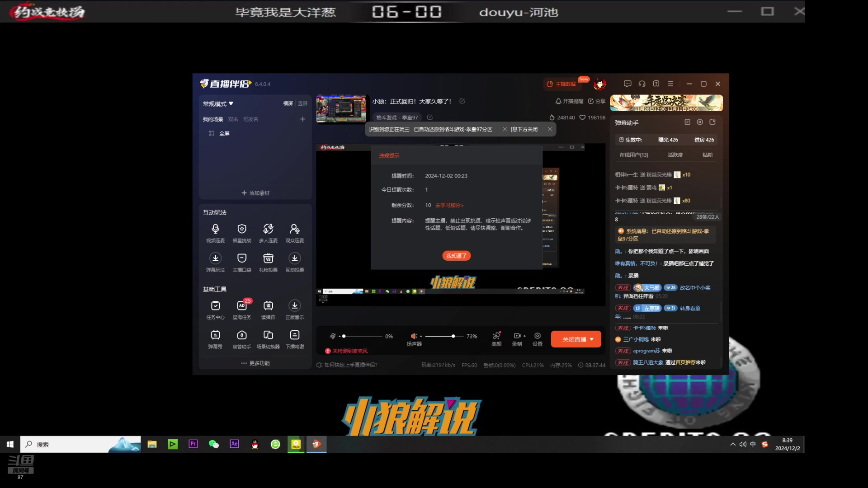
Task: Click Windows taskbar search box
Action: click(x=80, y=444)
